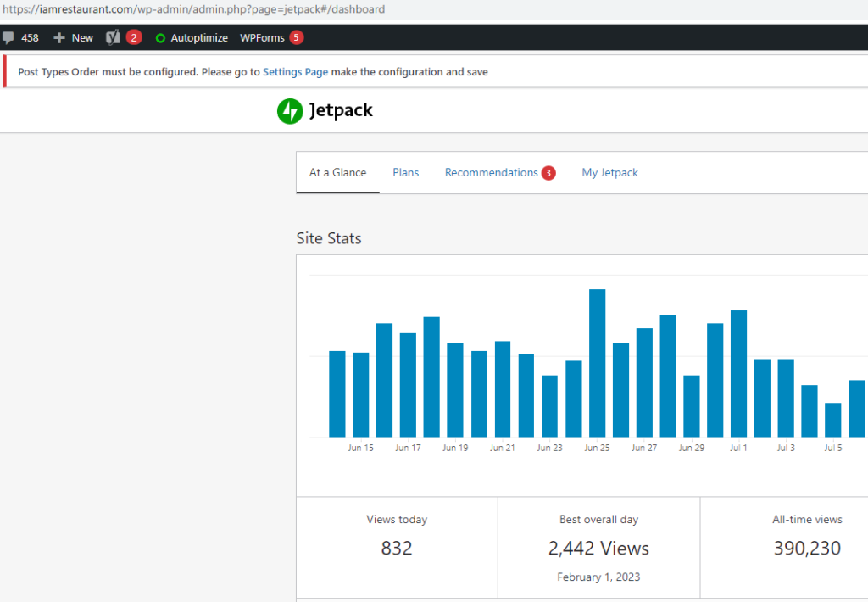The width and height of the screenshot is (868, 602).
Task: Click the Jun 17 axis label
Action: coord(408,448)
